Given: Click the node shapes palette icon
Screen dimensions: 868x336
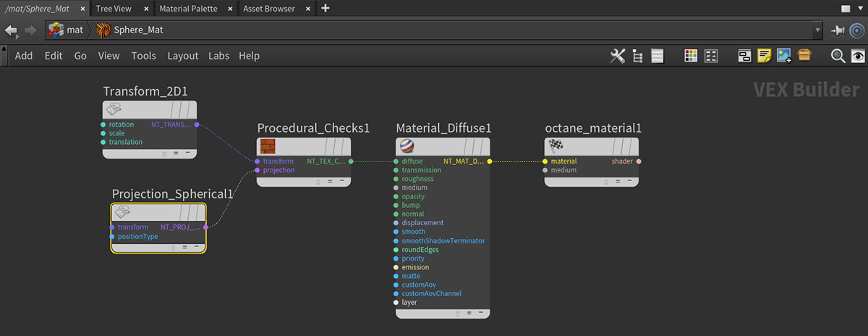Looking at the screenshot, I should point(711,56).
